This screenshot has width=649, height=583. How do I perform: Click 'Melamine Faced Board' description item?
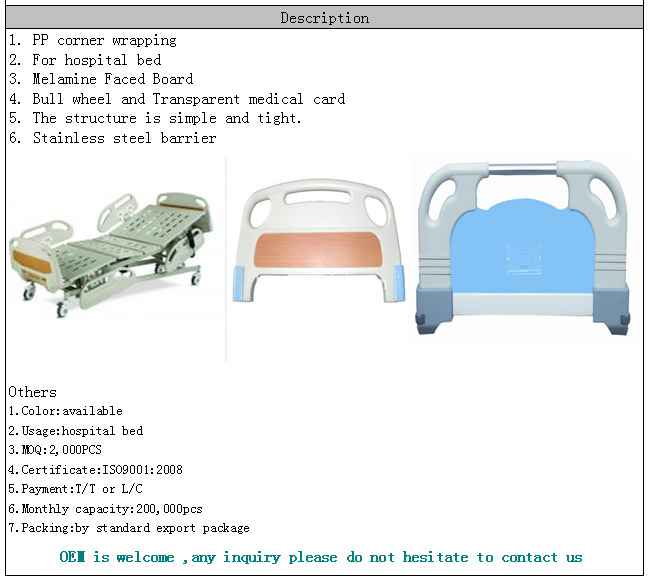point(100,79)
